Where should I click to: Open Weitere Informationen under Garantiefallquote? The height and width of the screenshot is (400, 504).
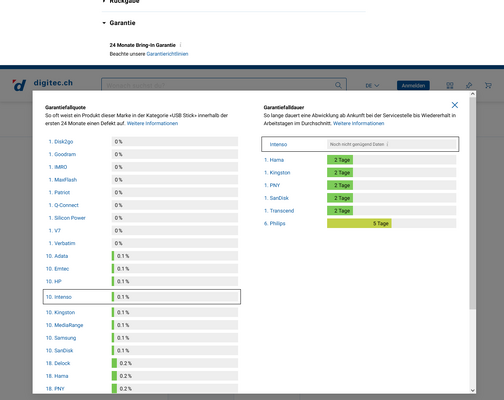pos(152,123)
